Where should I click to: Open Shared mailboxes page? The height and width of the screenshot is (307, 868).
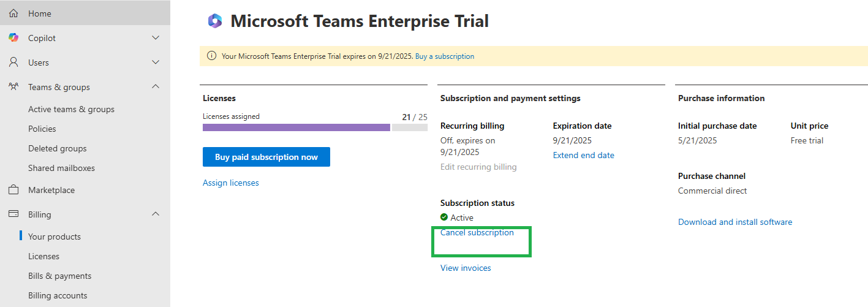coord(61,168)
